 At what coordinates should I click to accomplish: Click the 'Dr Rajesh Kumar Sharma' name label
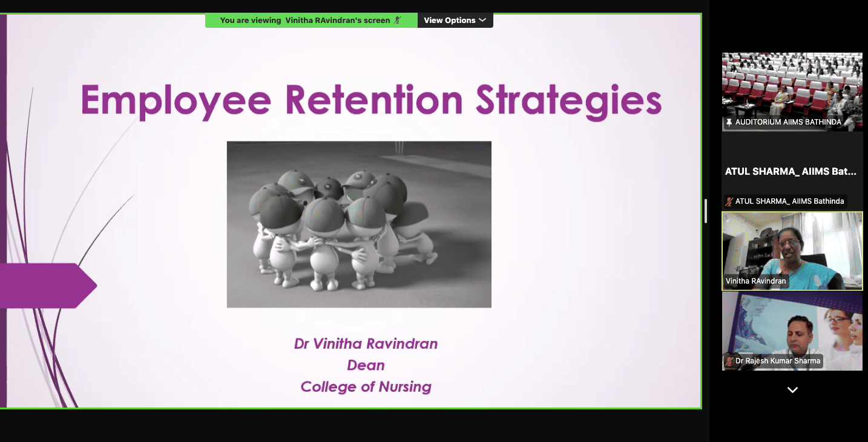(x=778, y=361)
